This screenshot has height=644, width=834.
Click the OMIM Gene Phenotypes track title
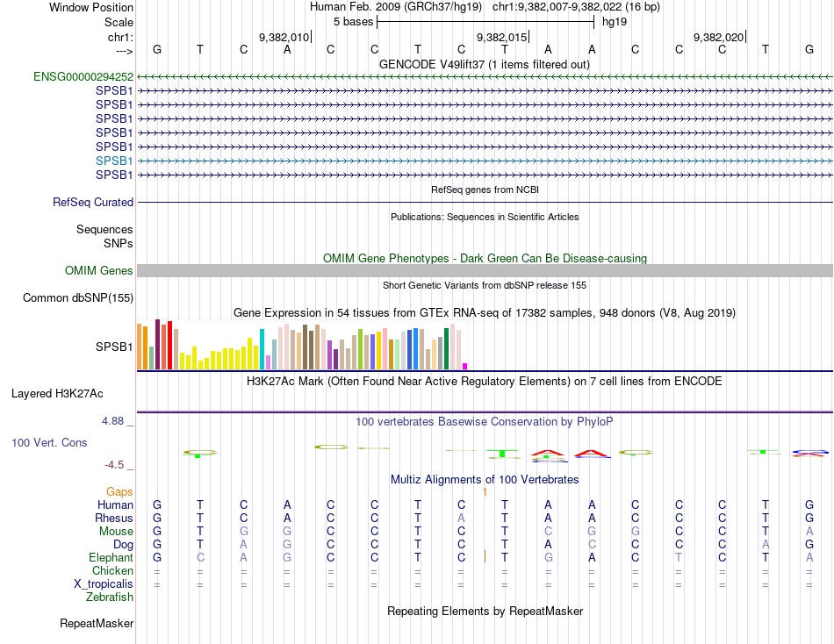pyautogui.click(x=485, y=259)
